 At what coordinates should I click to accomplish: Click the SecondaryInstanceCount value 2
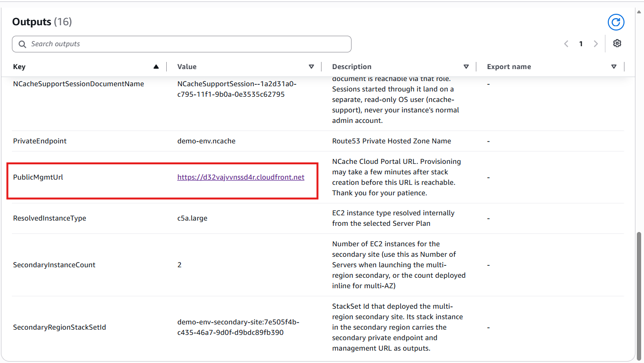point(180,265)
